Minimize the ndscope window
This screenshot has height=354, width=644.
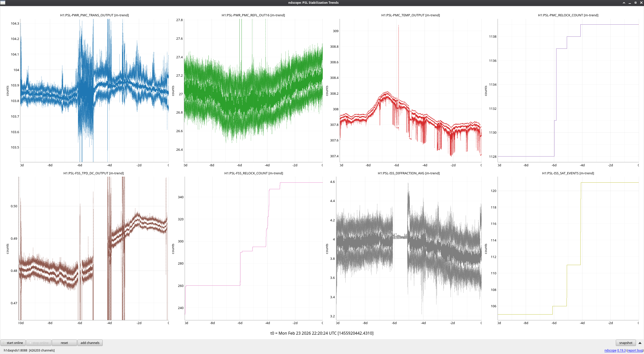[x=630, y=3]
